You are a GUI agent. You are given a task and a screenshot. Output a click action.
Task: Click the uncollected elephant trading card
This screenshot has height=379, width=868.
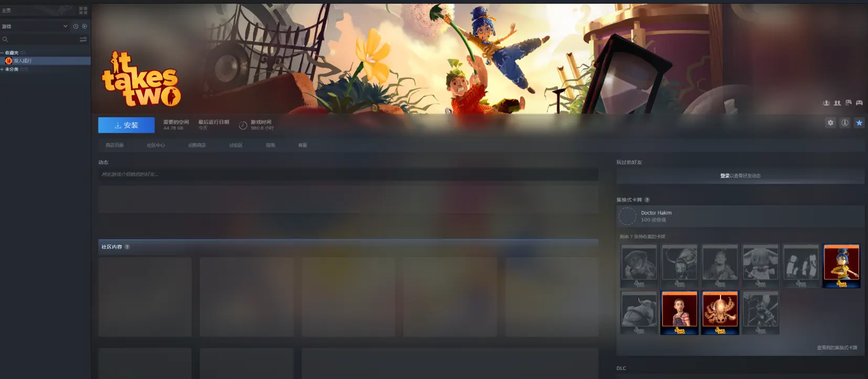coord(760,266)
